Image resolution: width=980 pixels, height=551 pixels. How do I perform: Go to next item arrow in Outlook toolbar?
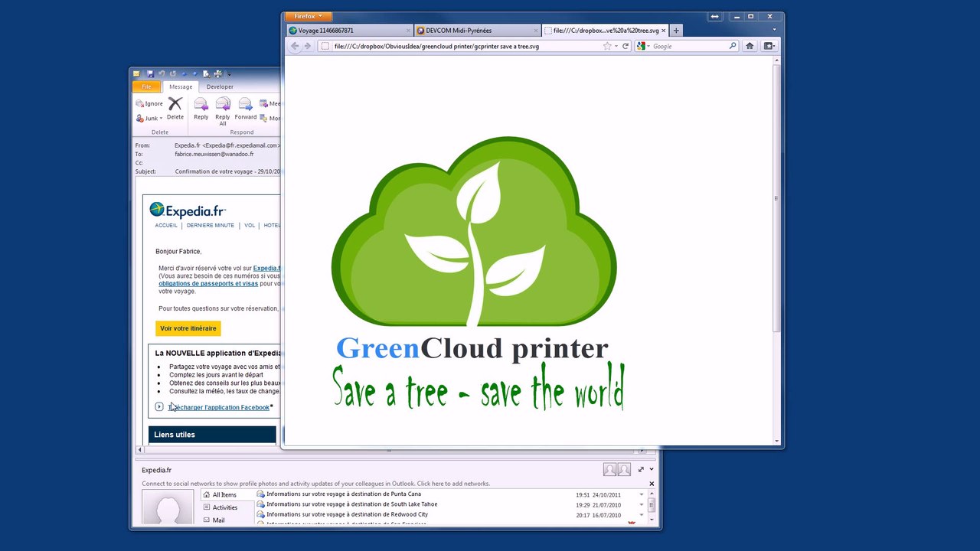tap(194, 73)
